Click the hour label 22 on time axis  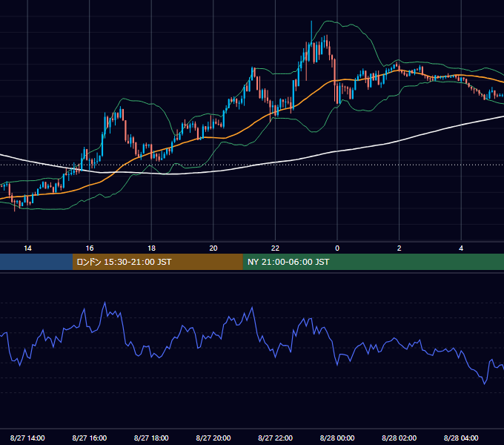pos(275,248)
